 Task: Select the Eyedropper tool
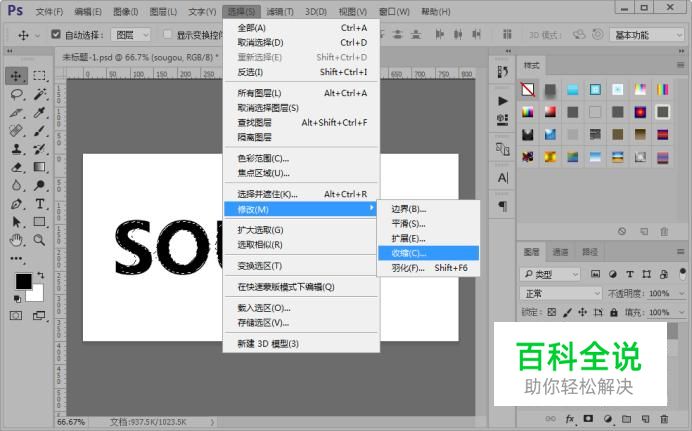39,112
